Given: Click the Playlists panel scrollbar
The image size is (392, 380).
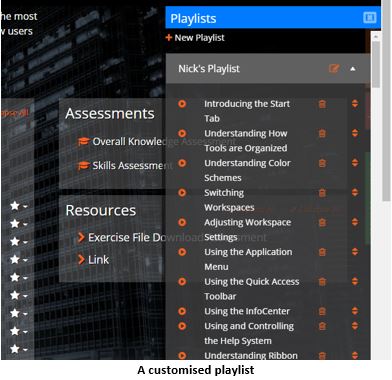Looking at the screenshot, I should coord(376,65).
